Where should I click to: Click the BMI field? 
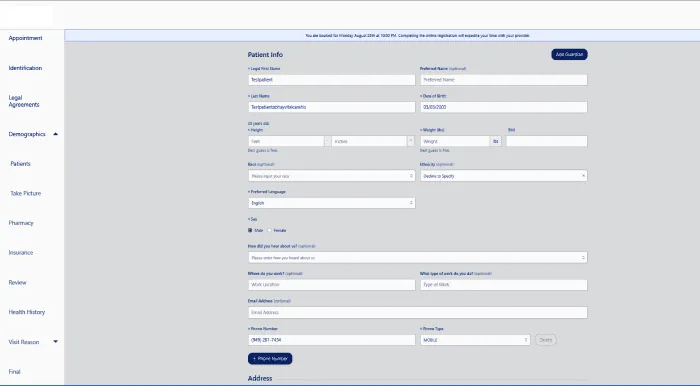[546, 141]
